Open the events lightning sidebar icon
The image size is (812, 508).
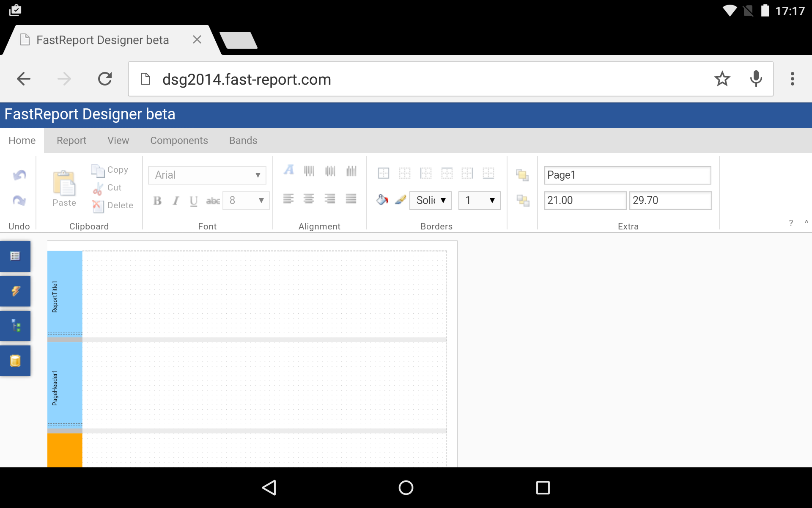pos(15,291)
